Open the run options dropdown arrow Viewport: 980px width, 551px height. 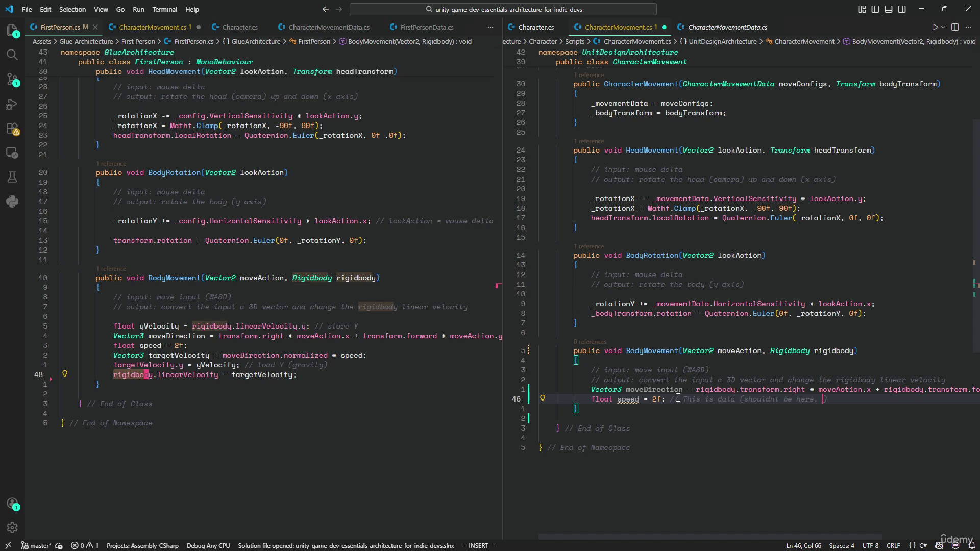[x=943, y=27]
